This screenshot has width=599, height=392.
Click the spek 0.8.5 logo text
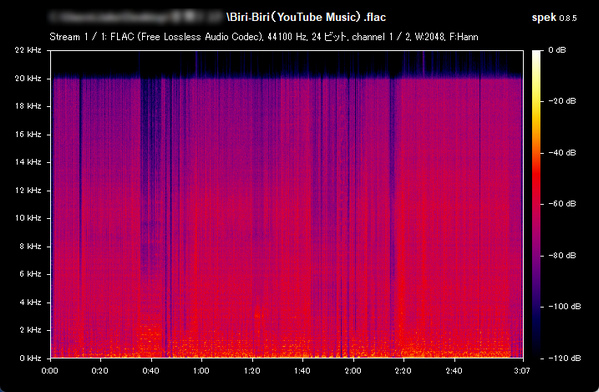pos(554,18)
